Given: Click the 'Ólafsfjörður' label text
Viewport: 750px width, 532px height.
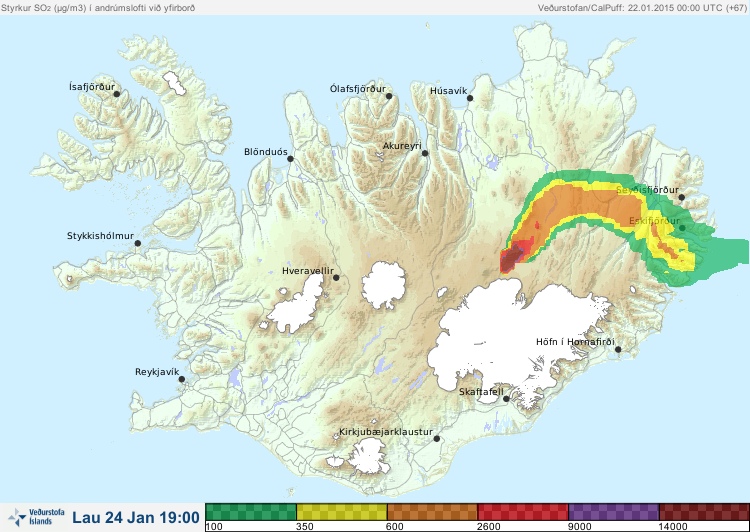Looking at the screenshot, I should point(358,89).
